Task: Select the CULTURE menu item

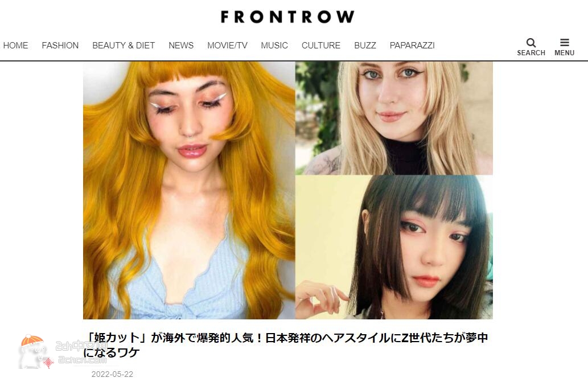Action: tap(320, 46)
